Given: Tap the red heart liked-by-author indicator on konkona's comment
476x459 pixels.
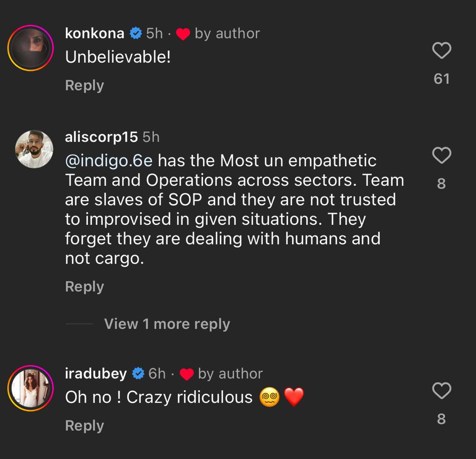Looking at the screenshot, I should tap(184, 34).
